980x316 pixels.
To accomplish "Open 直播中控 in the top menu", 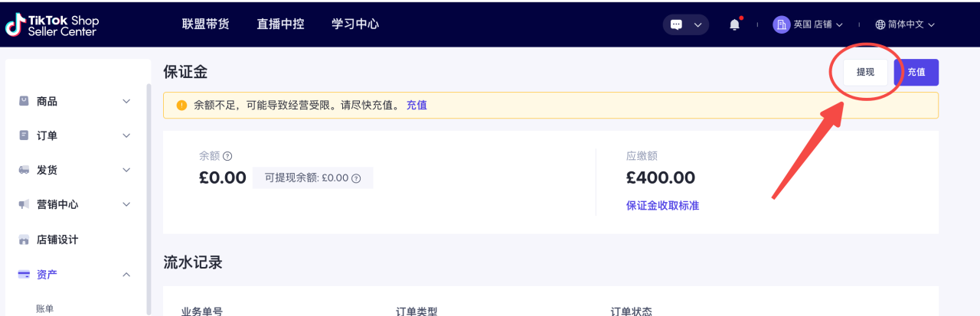I will [280, 24].
